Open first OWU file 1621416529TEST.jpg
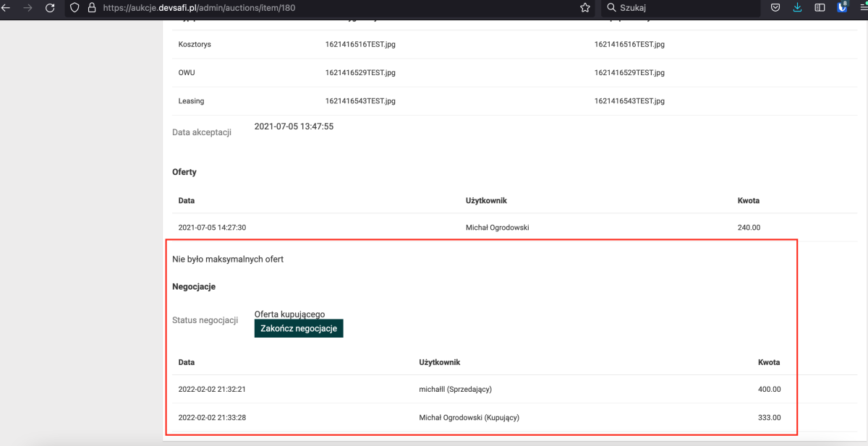The width and height of the screenshot is (868, 446). (360, 73)
